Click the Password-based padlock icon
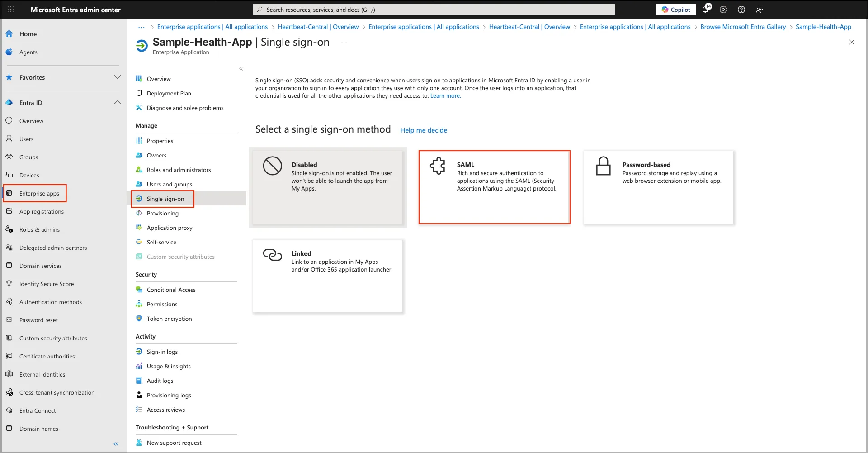 [603, 166]
